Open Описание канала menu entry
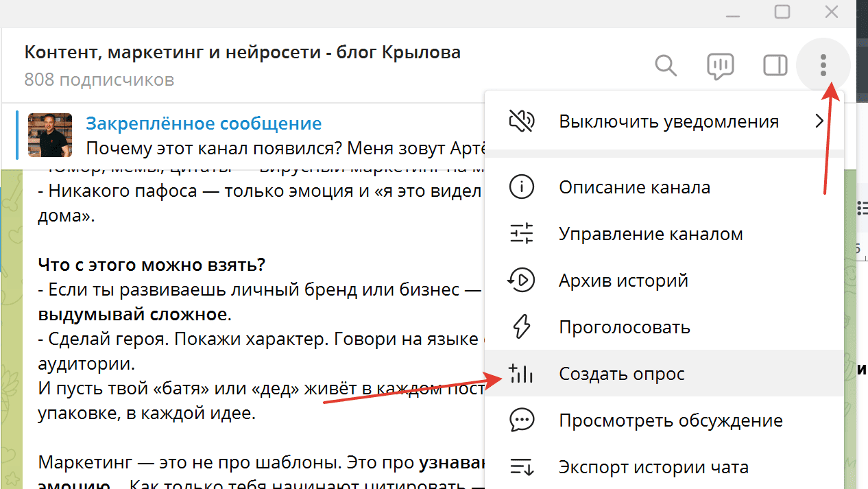Viewport: 868px width, 489px height. pyautogui.click(x=664, y=187)
